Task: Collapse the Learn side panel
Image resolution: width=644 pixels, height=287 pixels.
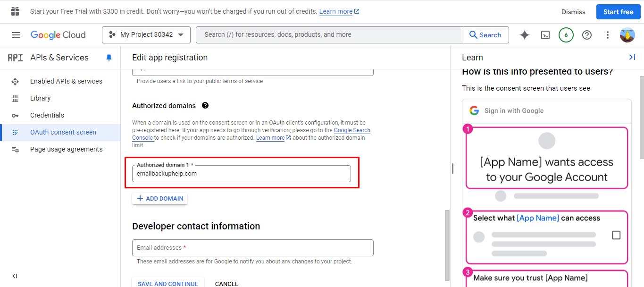Action: [x=632, y=57]
